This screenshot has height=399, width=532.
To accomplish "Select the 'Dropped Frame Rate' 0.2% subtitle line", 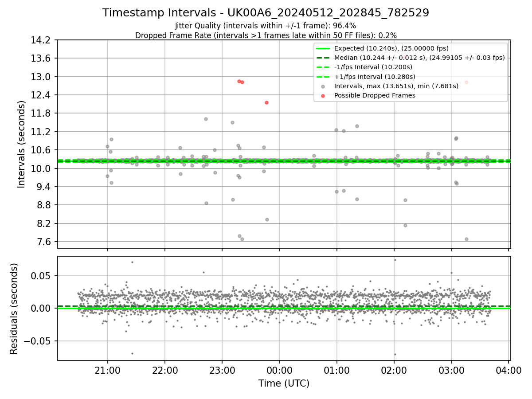I will coord(266,35).
